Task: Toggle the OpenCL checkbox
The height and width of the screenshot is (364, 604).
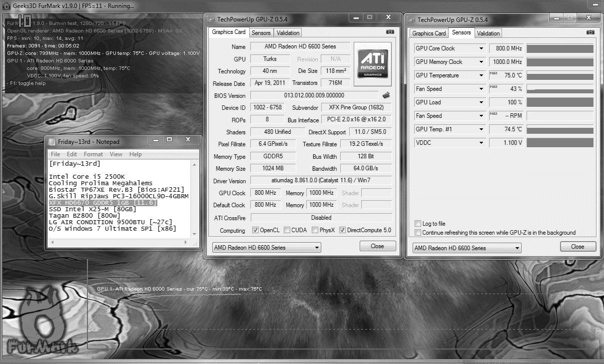Action: click(255, 230)
